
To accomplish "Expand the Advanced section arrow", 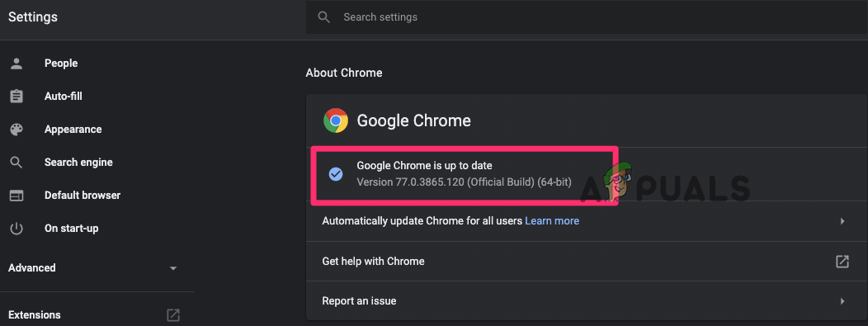I will (x=173, y=268).
